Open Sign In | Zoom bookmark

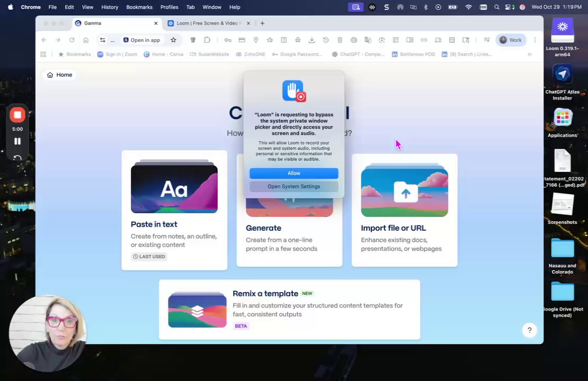(x=118, y=55)
